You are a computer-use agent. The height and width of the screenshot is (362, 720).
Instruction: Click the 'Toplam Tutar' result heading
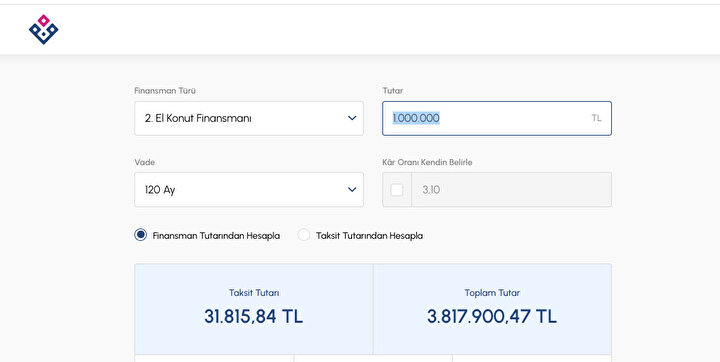[x=492, y=293]
